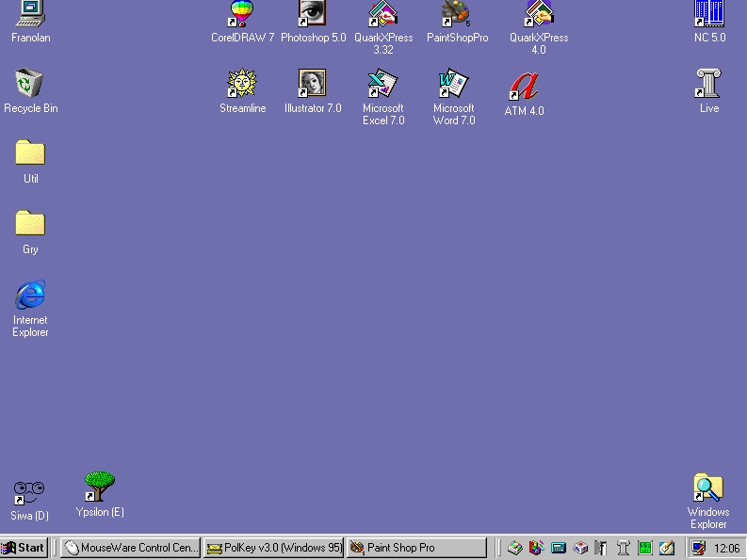Select the Streamline sun icon
This screenshot has height=560, width=747.
242,84
